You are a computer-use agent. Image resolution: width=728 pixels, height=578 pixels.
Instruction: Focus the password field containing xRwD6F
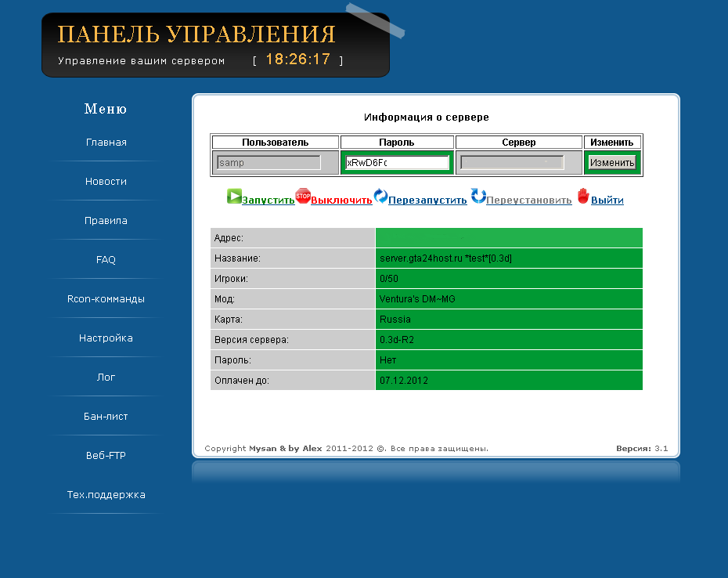[397, 163]
